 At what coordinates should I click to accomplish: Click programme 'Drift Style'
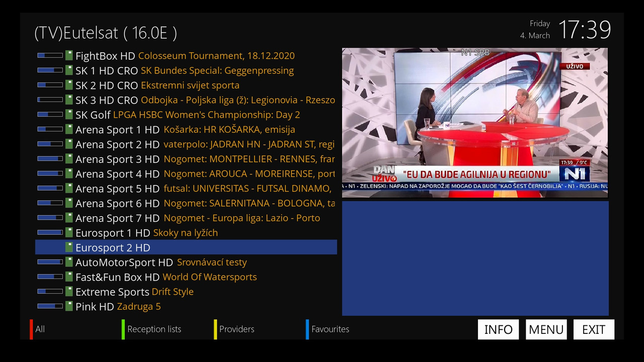(173, 292)
